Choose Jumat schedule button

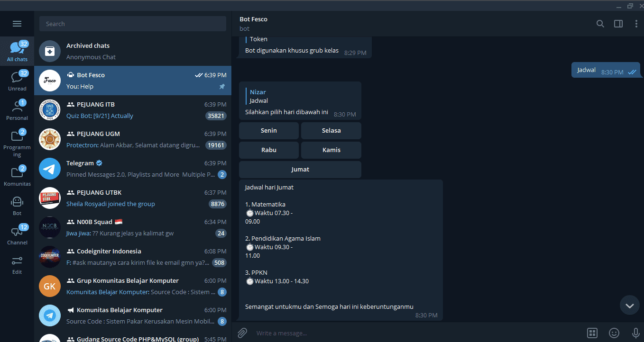(x=300, y=170)
